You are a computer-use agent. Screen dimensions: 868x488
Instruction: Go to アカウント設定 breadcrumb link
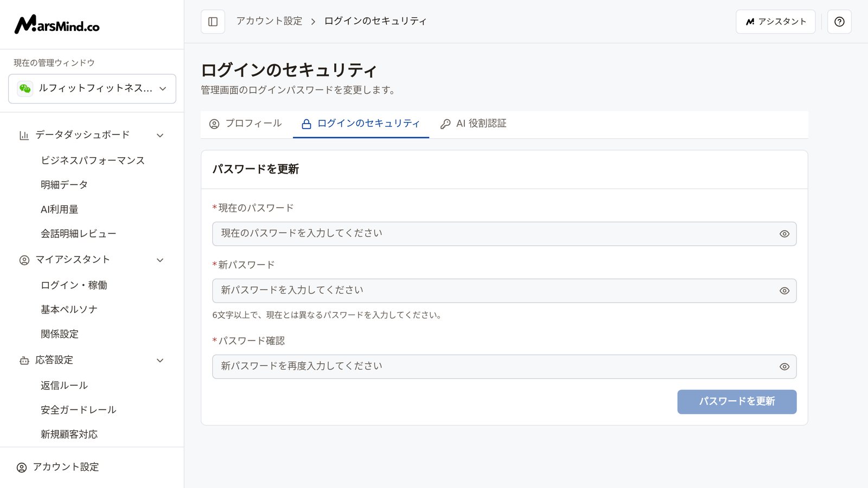(x=270, y=21)
